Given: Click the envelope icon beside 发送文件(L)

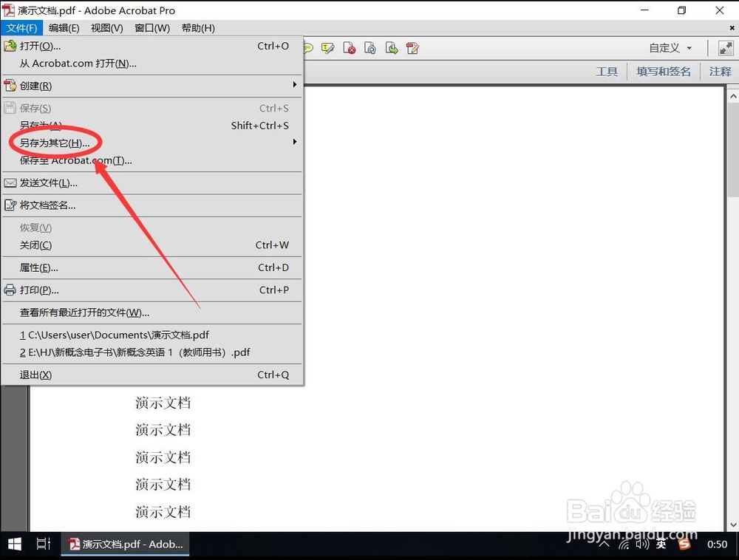Looking at the screenshot, I should pyautogui.click(x=10, y=182).
